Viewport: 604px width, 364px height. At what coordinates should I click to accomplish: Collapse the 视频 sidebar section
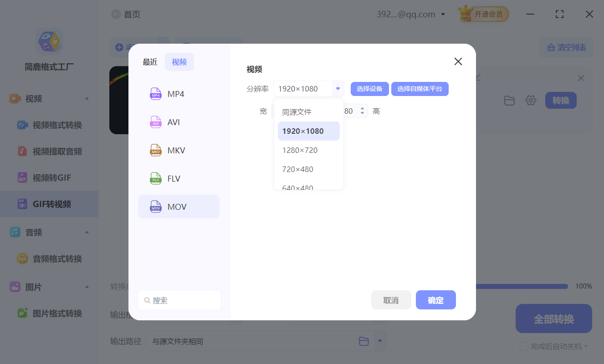tap(87, 98)
